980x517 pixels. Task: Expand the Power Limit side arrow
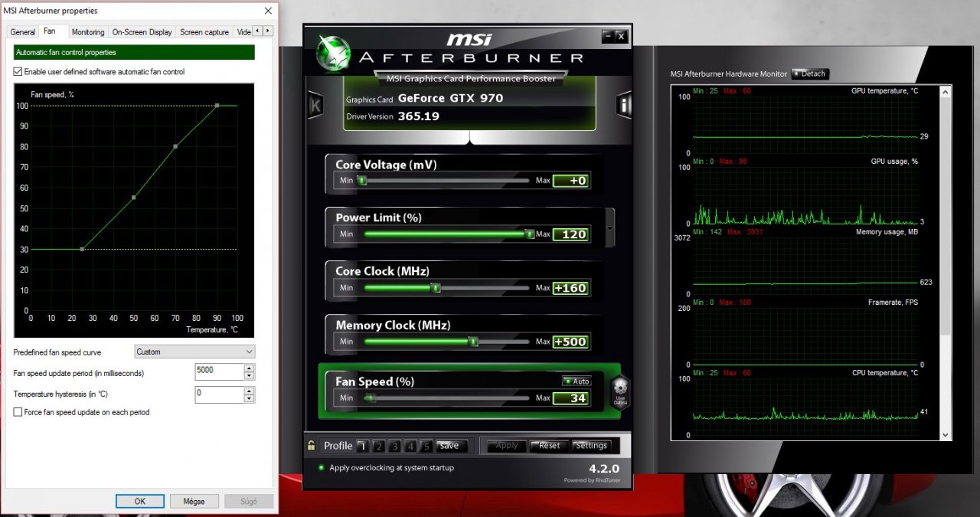click(609, 228)
